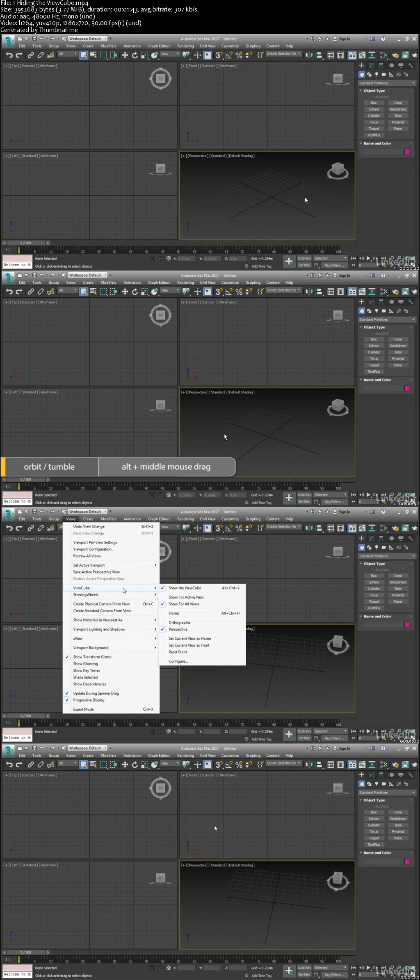420x980 pixels.
Task: Click the Views menu in the 00:01:00 frame
Action: 71,519
